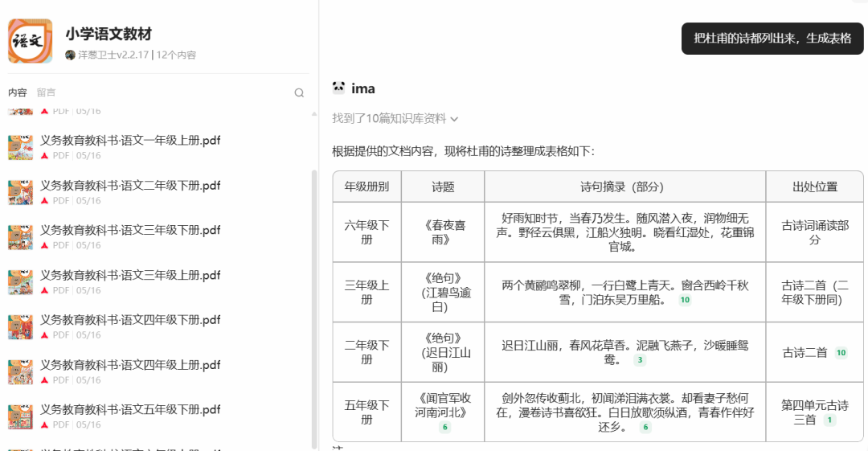Click the 诗句摘录（部分）column header
The image size is (868, 451).
click(625, 187)
